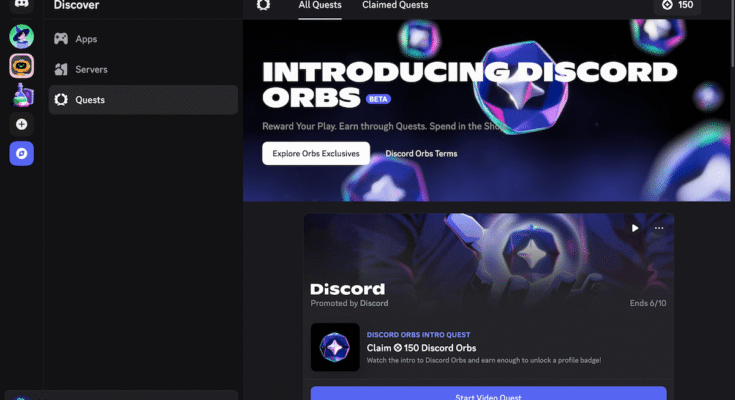Open the quest card three-dot menu
The height and width of the screenshot is (400, 735).
point(659,228)
